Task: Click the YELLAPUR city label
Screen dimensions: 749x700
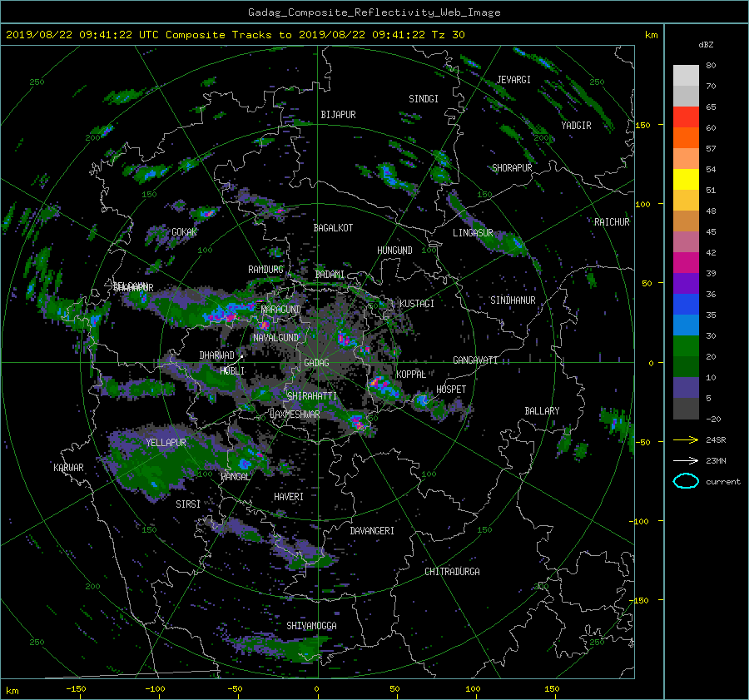Action: coord(166,443)
